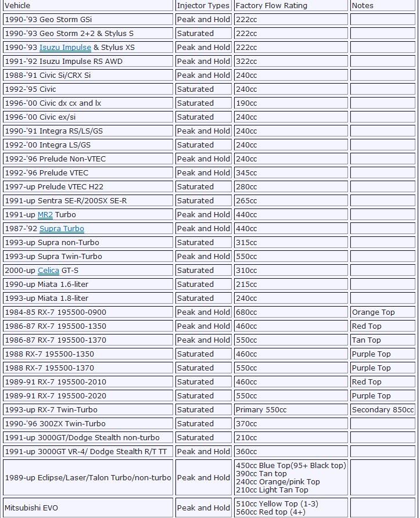The width and height of the screenshot is (420, 518).
Task: Click the 280cc flow rating cell
Action: tap(291, 186)
